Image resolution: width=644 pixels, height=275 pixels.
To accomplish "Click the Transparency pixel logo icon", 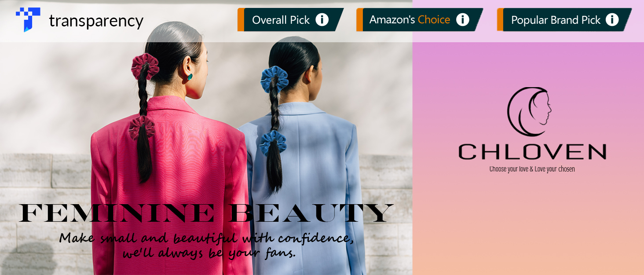I will point(28,20).
